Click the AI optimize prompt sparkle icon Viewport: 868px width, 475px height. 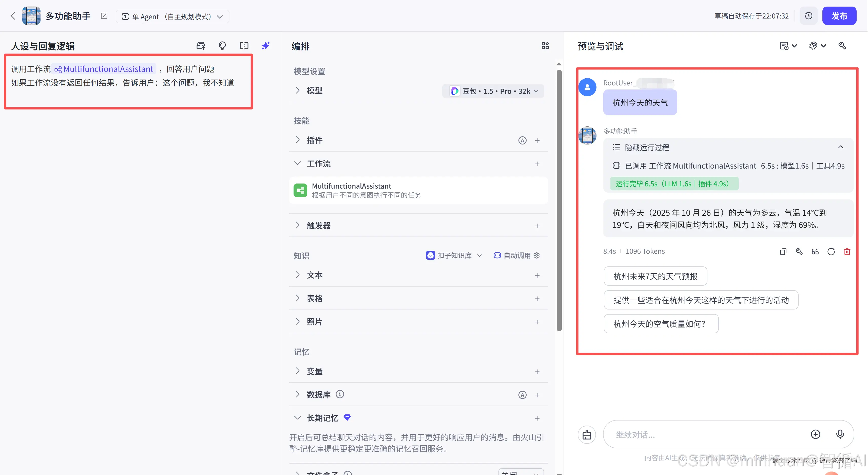(x=265, y=46)
